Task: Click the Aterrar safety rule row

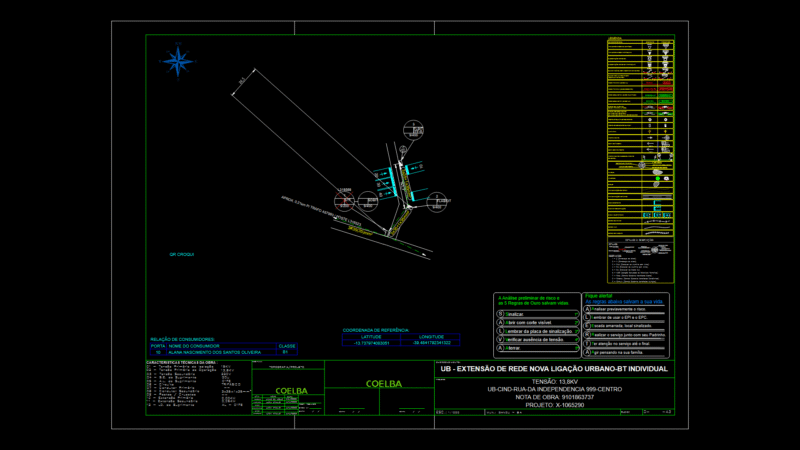Action: point(538,348)
